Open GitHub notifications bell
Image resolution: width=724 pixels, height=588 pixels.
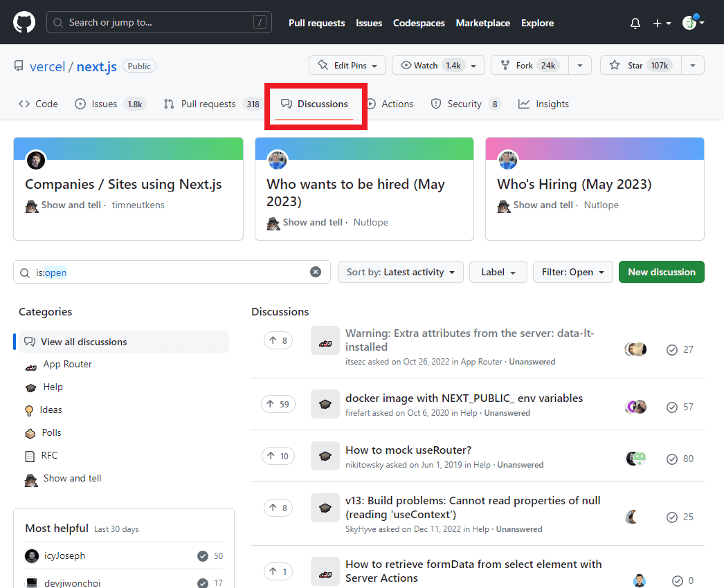tap(635, 23)
